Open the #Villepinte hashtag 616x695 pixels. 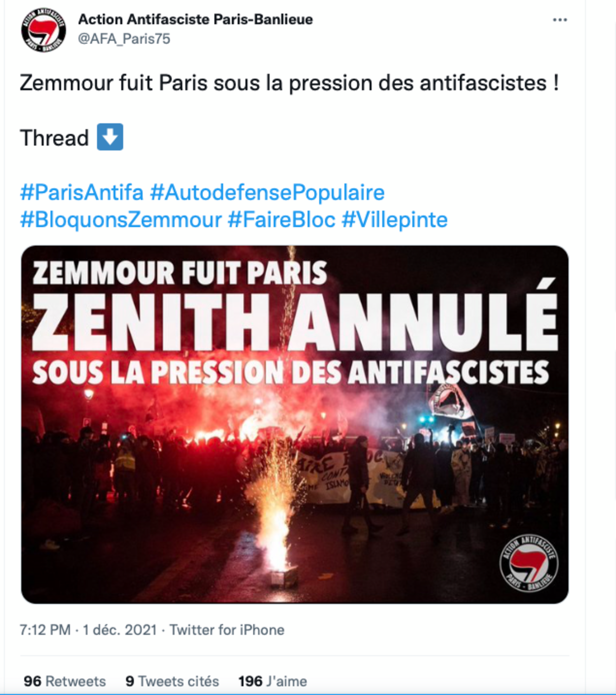tap(394, 220)
